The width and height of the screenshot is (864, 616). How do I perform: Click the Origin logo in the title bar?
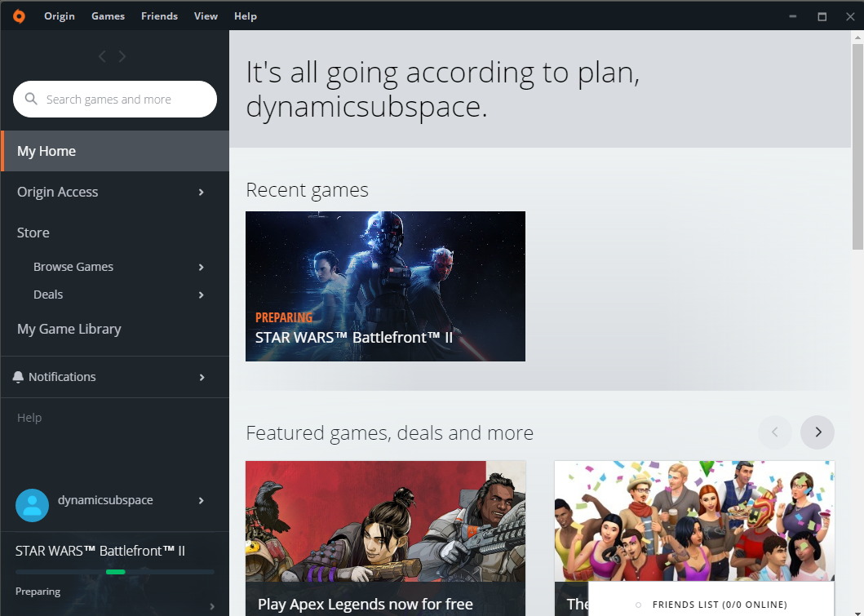(x=18, y=16)
